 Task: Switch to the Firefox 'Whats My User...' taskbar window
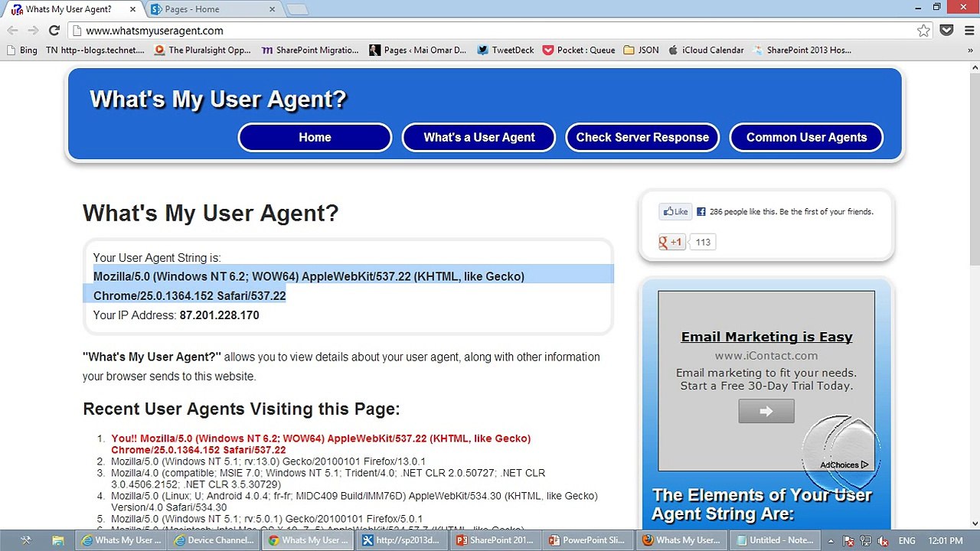pyautogui.click(x=681, y=540)
